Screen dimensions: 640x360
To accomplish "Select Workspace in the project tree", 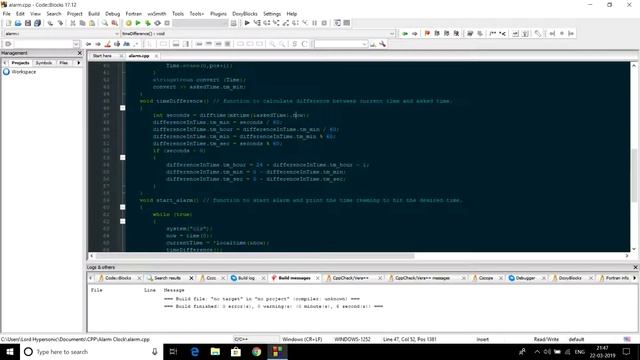I will 23,72.
